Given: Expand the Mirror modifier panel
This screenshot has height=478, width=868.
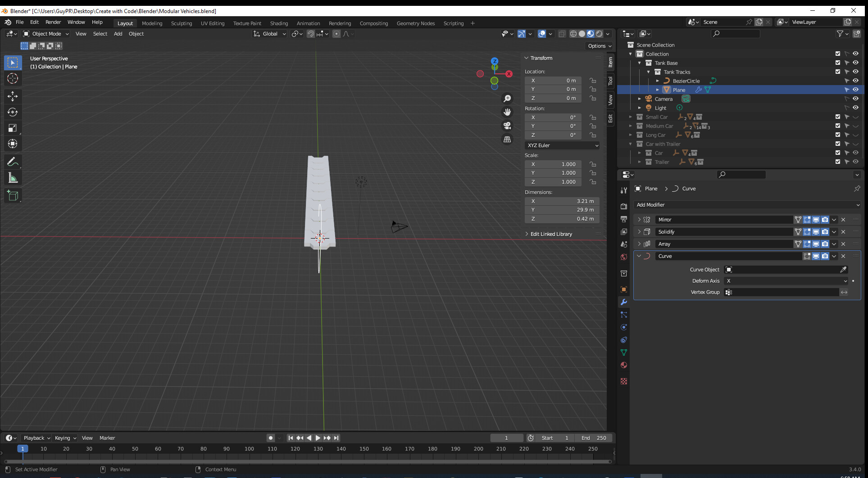Looking at the screenshot, I should (639, 220).
